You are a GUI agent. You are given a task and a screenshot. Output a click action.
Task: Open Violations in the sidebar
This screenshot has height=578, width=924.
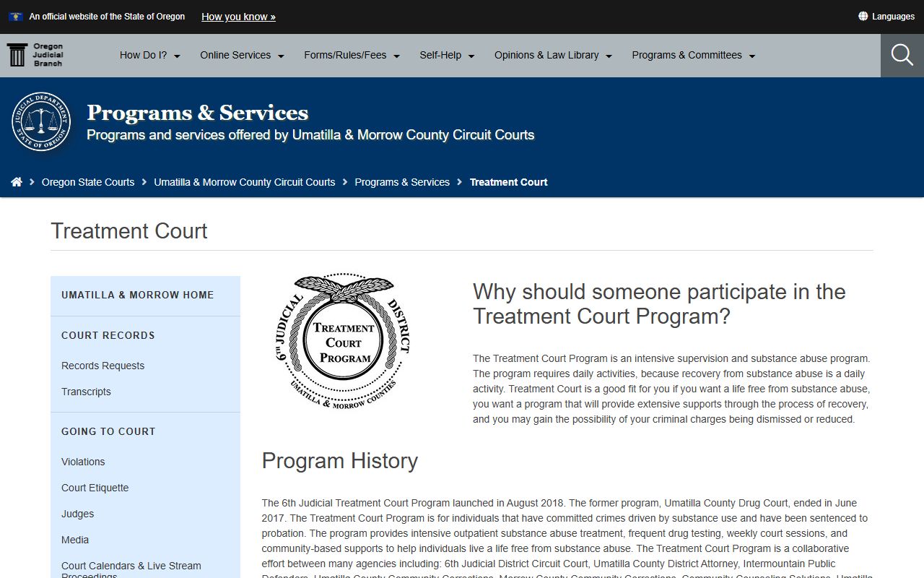[83, 462]
